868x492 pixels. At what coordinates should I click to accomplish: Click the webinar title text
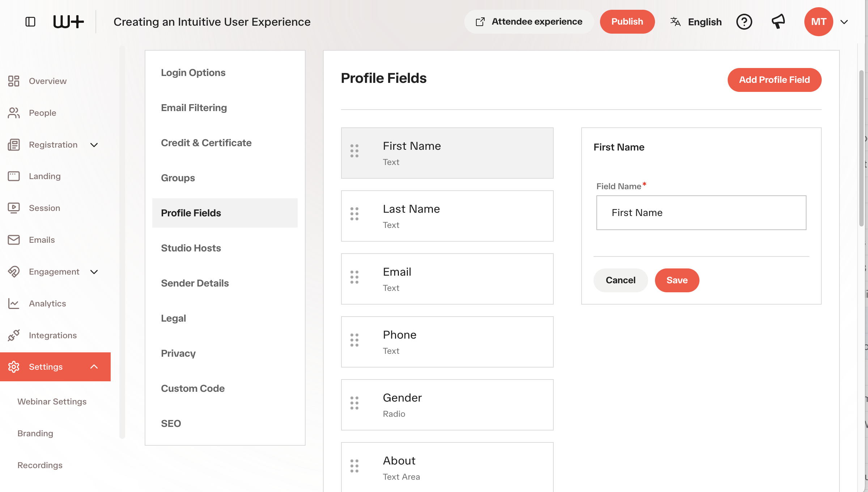pos(212,22)
